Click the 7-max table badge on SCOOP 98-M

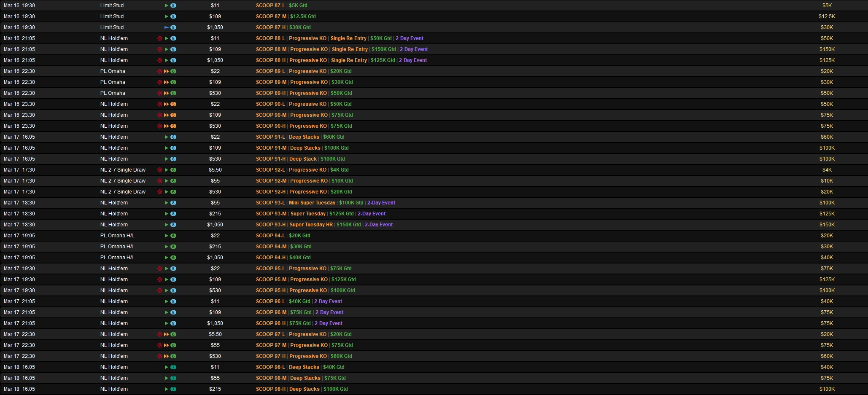click(x=173, y=378)
